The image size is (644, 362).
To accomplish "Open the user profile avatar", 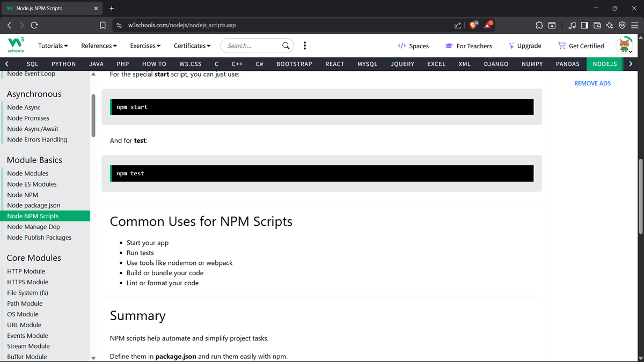I will [624, 46].
